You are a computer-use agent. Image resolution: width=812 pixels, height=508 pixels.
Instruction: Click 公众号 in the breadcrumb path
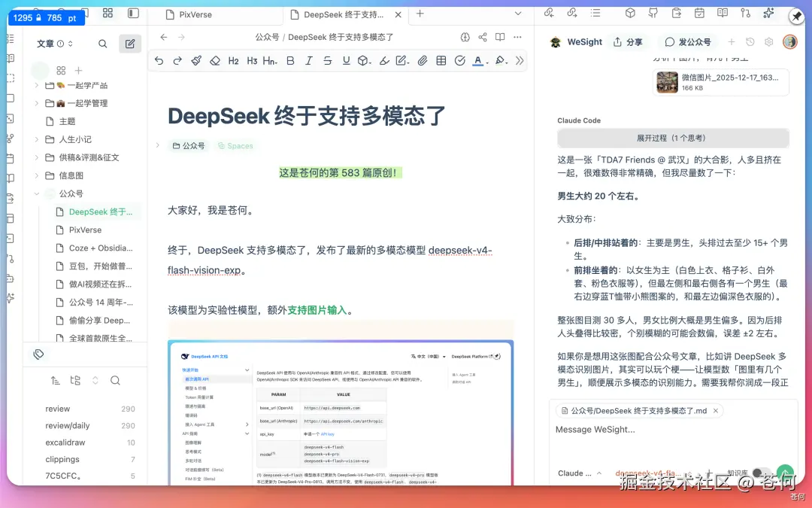[x=267, y=38]
